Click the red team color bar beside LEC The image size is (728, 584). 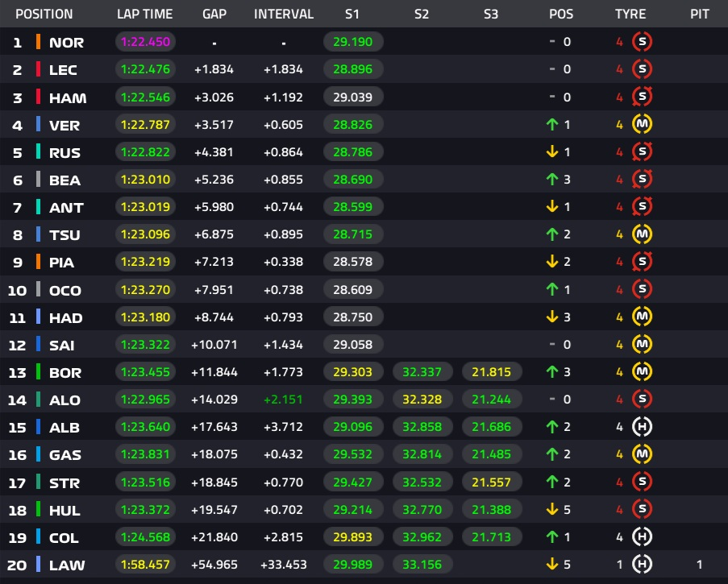click(x=38, y=69)
